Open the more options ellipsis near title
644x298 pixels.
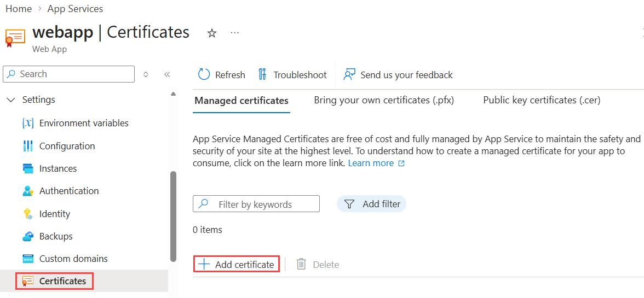[x=234, y=32]
